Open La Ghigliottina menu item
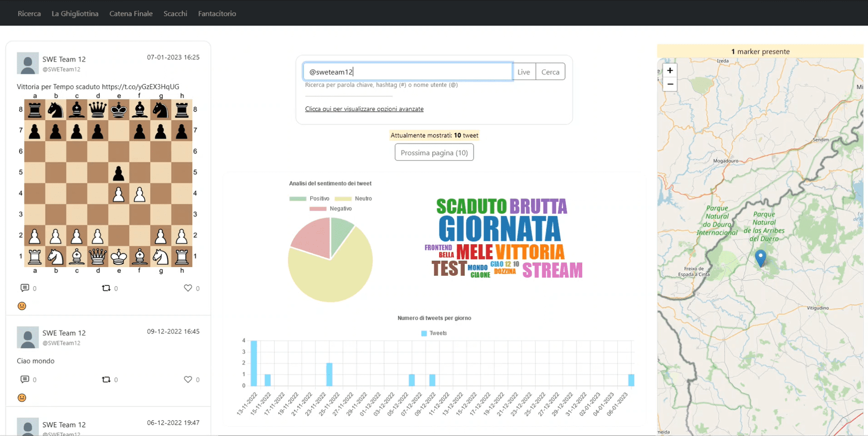Image resolution: width=868 pixels, height=436 pixels. pyautogui.click(x=75, y=13)
